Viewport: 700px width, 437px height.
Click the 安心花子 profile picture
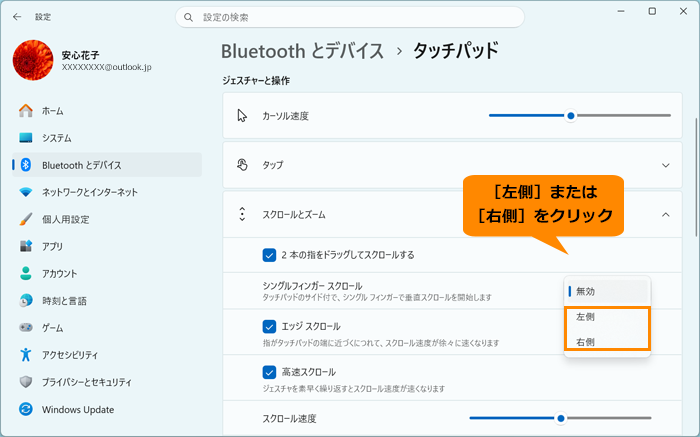tap(33, 60)
